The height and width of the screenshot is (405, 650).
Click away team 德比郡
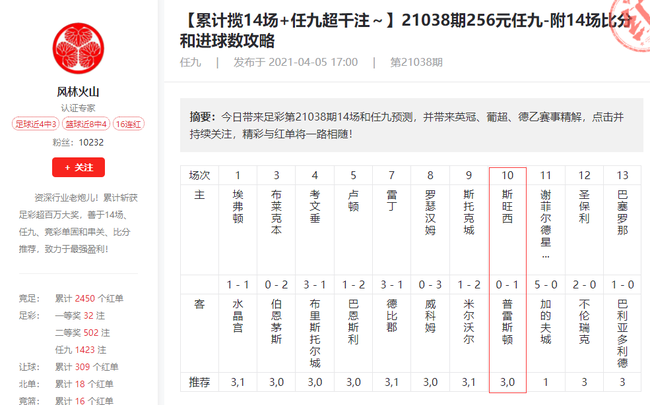click(392, 316)
